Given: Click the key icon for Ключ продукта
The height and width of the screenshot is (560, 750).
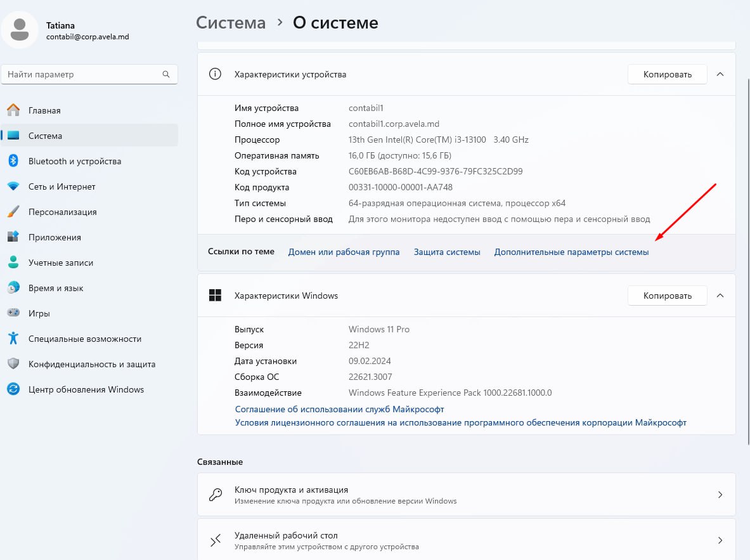Looking at the screenshot, I should [x=216, y=495].
